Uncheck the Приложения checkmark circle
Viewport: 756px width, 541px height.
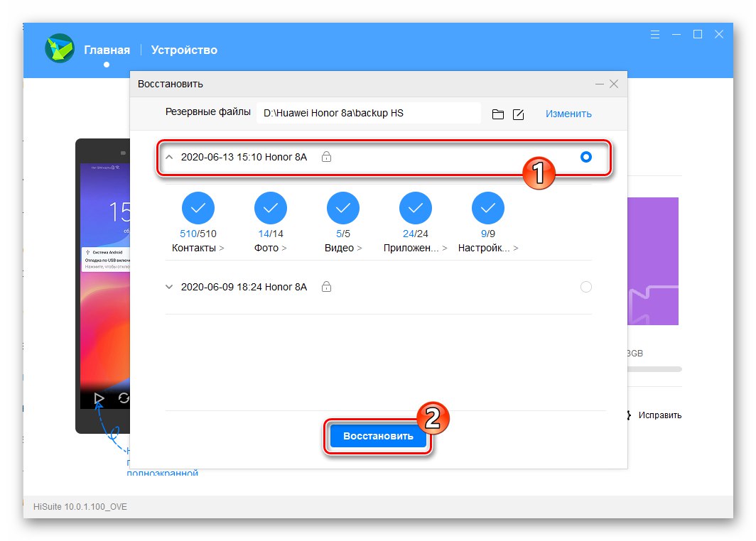pyautogui.click(x=416, y=208)
